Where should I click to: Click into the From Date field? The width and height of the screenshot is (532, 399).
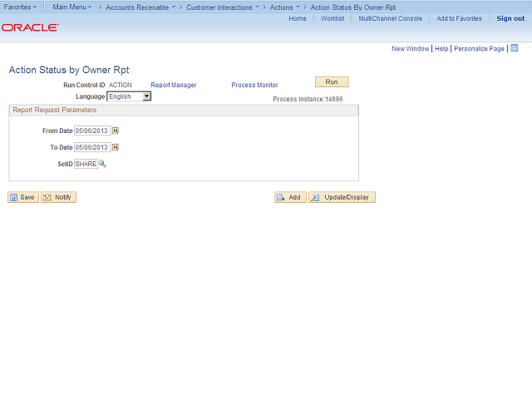pos(92,131)
